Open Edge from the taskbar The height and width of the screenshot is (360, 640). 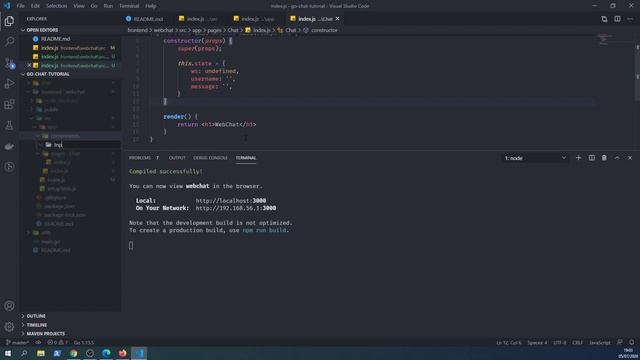[106, 353]
